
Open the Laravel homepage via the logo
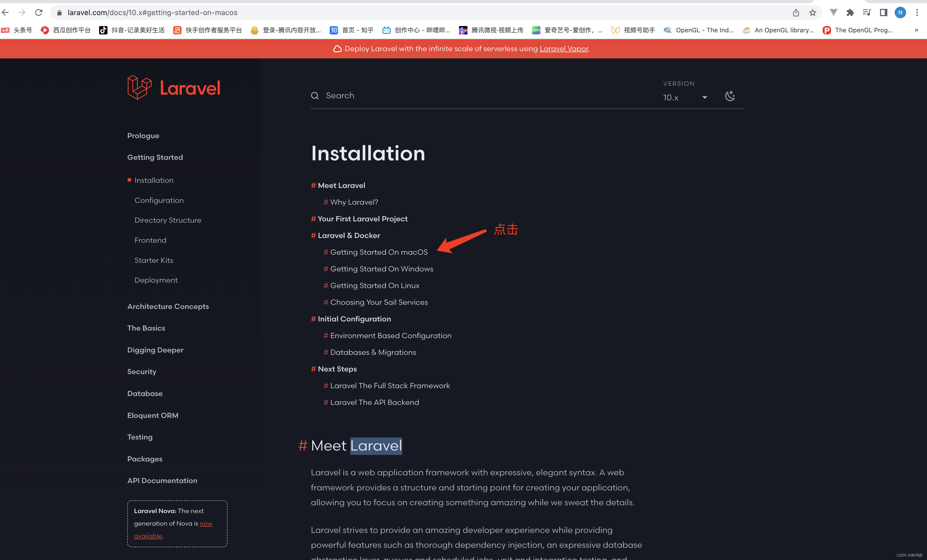(x=174, y=87)
